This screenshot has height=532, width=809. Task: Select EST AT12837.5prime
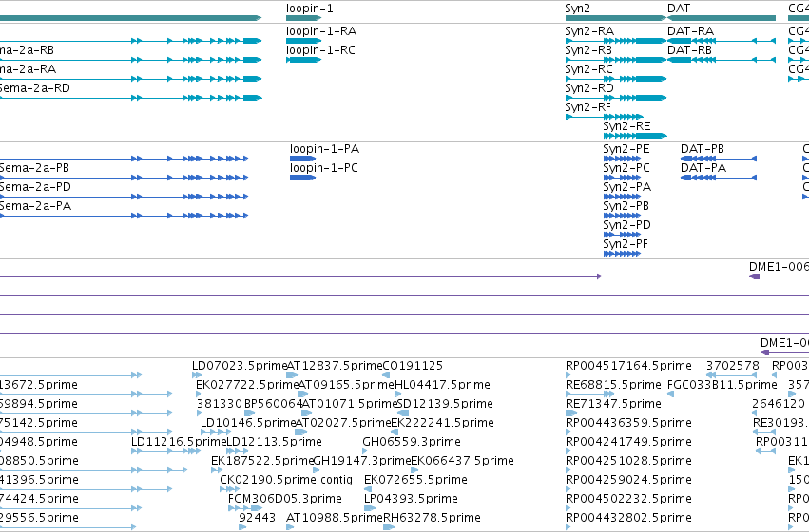(x=291, y=375)
